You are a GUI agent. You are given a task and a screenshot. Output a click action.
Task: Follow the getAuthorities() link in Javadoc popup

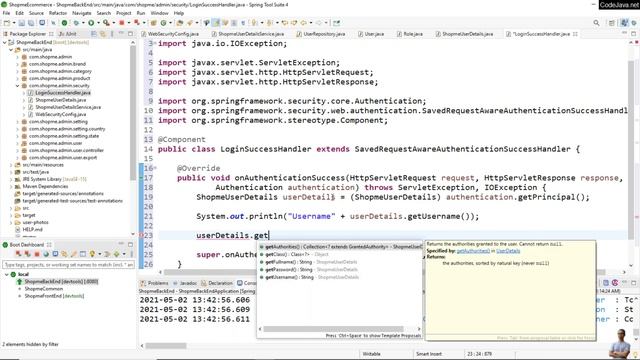tap(473, 251)
